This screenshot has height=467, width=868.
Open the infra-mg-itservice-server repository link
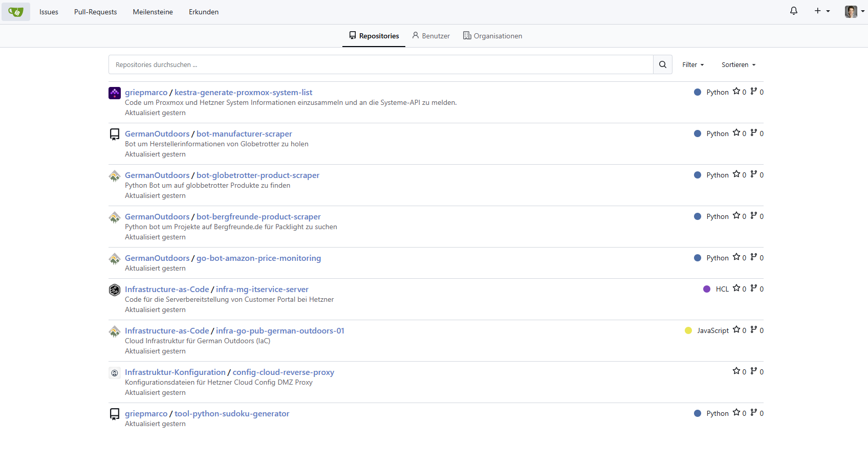tap(262, 290)
